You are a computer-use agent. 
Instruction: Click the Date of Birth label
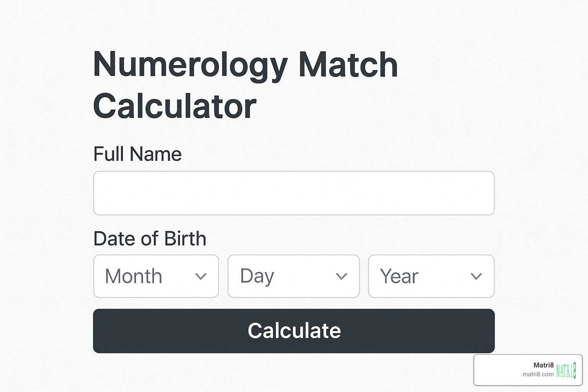[150, 239]
